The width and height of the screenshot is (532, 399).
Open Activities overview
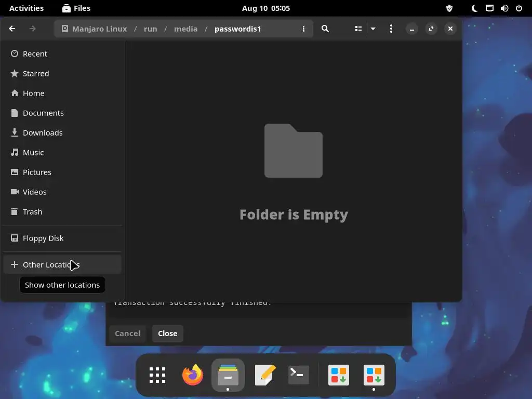[x=26, y=8]
